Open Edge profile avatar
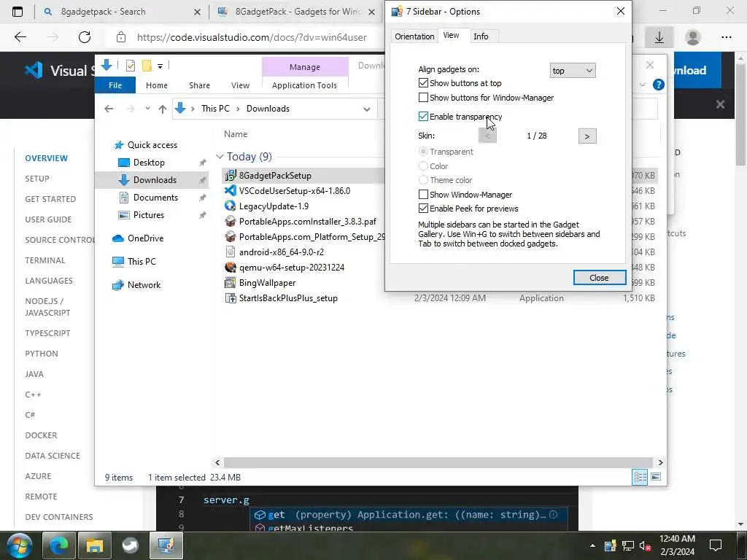The image size is (747, 560). coord(693,37)
